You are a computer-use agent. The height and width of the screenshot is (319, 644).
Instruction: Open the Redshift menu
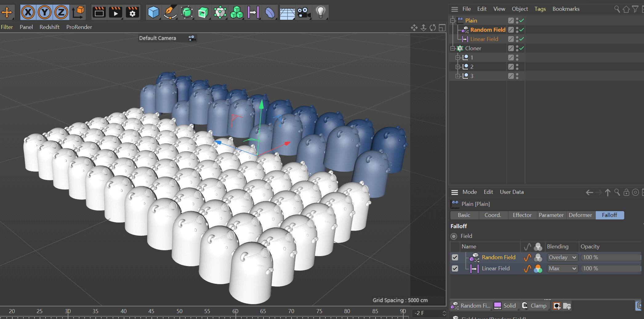tap(50, 27)
